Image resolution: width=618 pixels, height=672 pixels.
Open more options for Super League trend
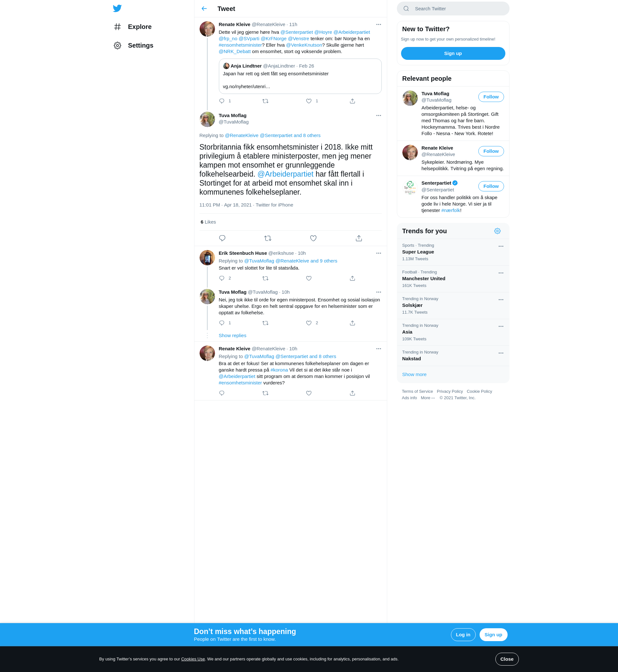501,246
